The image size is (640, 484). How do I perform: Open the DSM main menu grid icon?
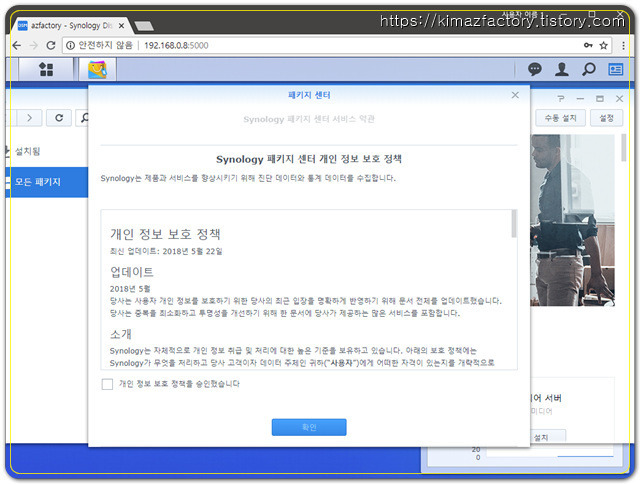[46, 69]
